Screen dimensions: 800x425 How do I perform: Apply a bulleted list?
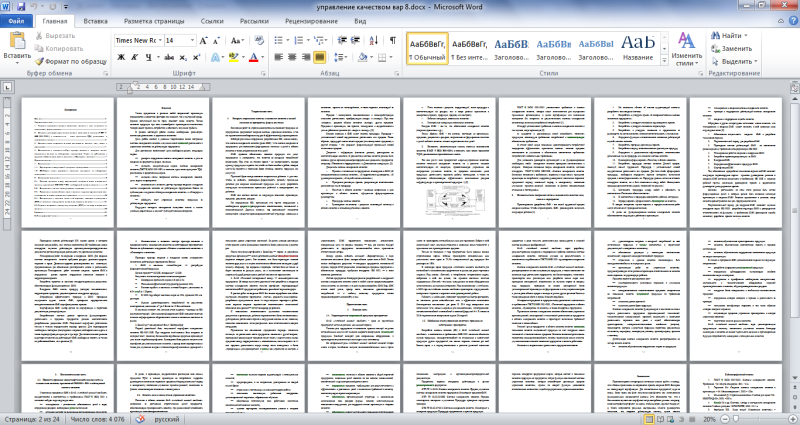click(278, 40)
